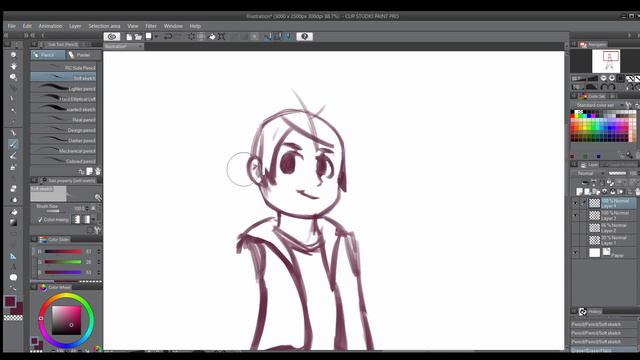Click the main drawing color swatch in toolbox
Viewport: 640px width, 360px height.
coord(10,302)
